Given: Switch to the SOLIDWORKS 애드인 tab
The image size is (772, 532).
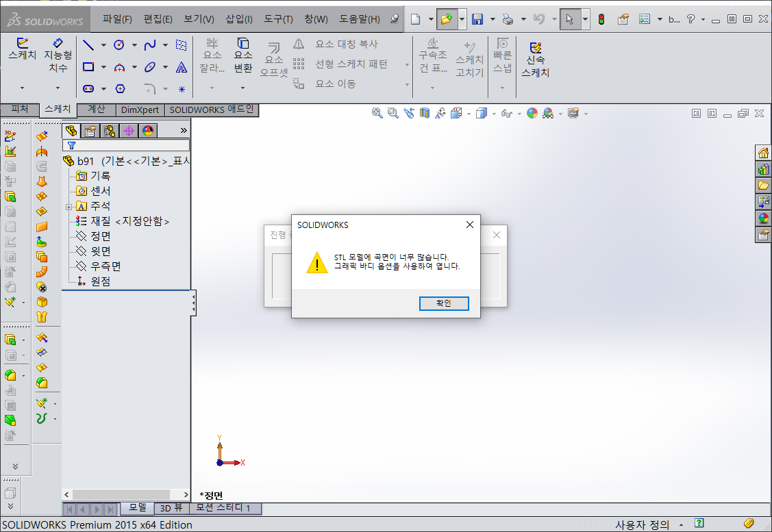Looking at the screenshot, I should (x=211, y=110).
